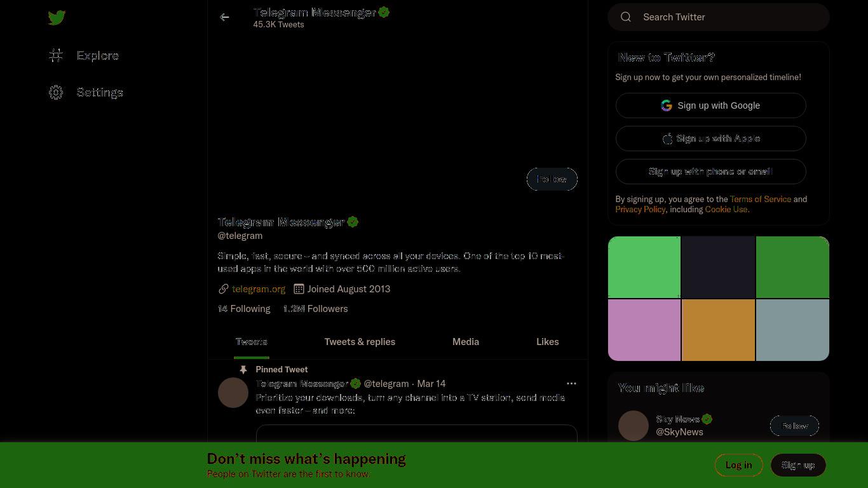Click Telegram avatar on pinned tweet
Screen dimensions: 868x488
[233, 393]
